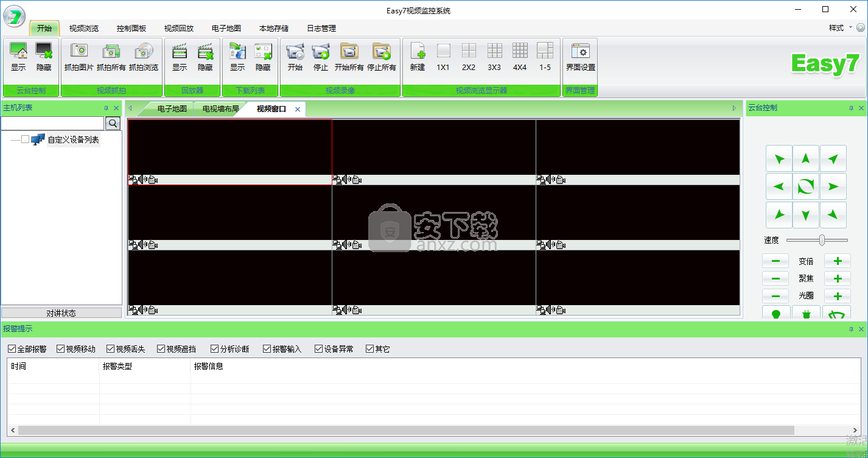The width and height of the screenshot is (868, 458).
Task: Decrease iris with 光圈 minus button
Action: click(x=775, y=296)
